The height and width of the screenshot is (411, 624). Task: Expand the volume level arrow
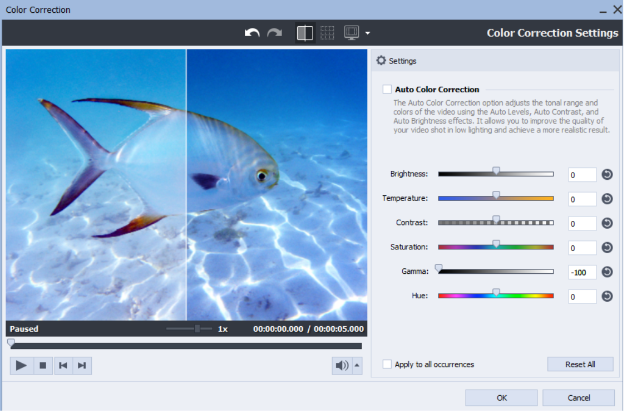[357, 365]
